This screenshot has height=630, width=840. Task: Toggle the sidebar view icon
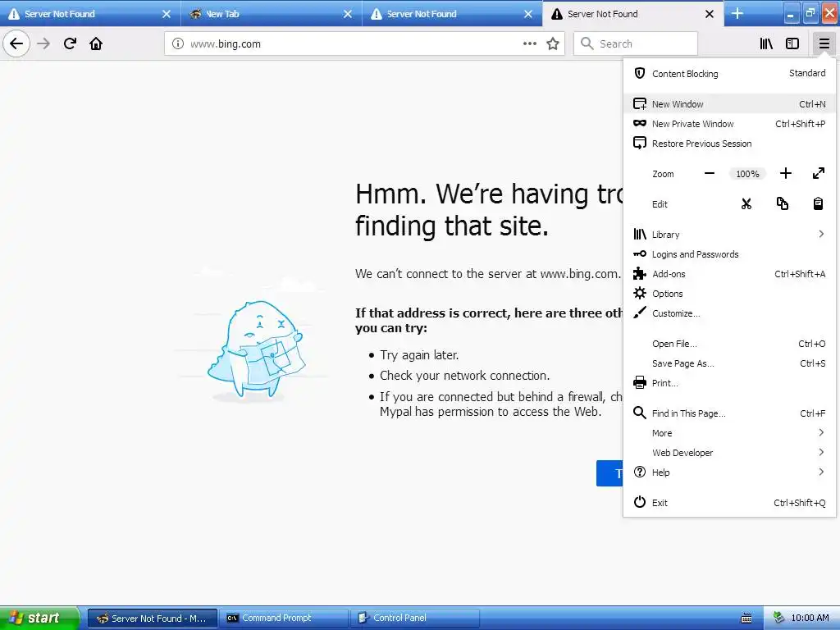click(x=792, y=43)
